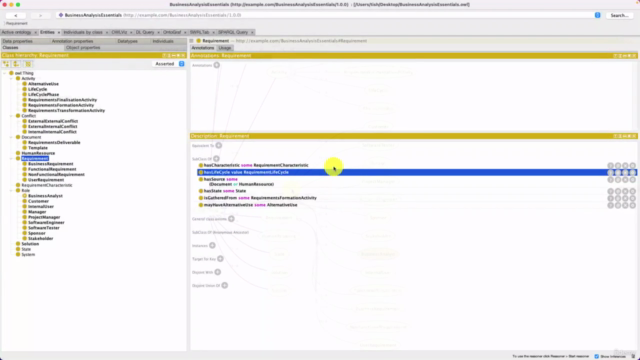
Task: Go back with the left arrow button
Action: (x=16, y=16)
